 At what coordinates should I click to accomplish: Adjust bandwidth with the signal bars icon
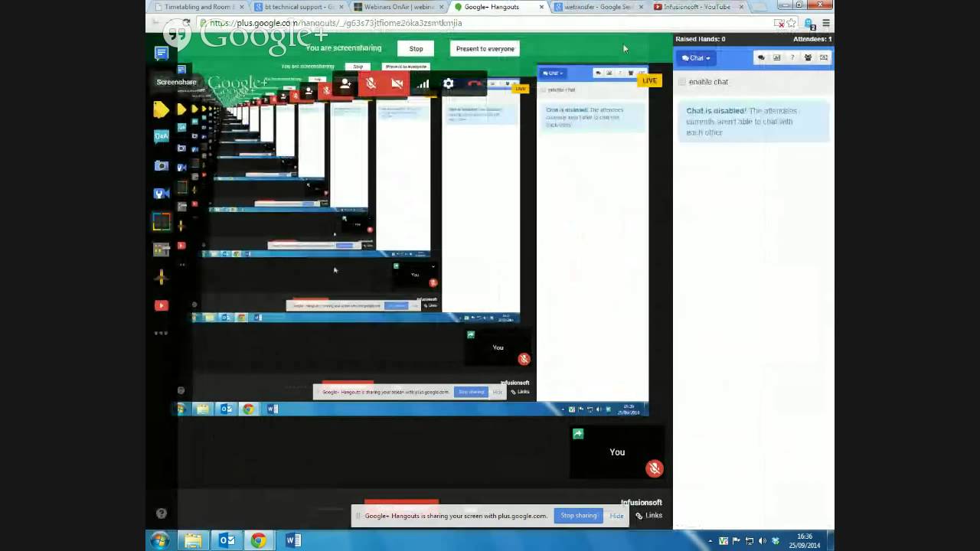tap(423, 84)
